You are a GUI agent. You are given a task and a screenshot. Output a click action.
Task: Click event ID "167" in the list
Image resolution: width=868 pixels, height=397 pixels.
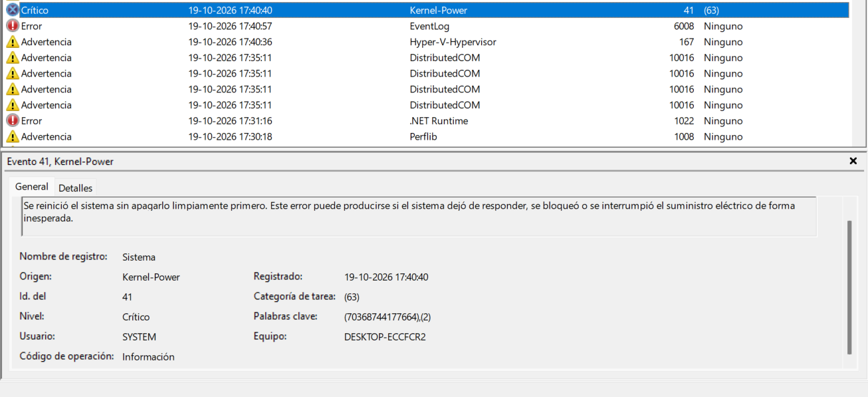[x=687, y=42]
